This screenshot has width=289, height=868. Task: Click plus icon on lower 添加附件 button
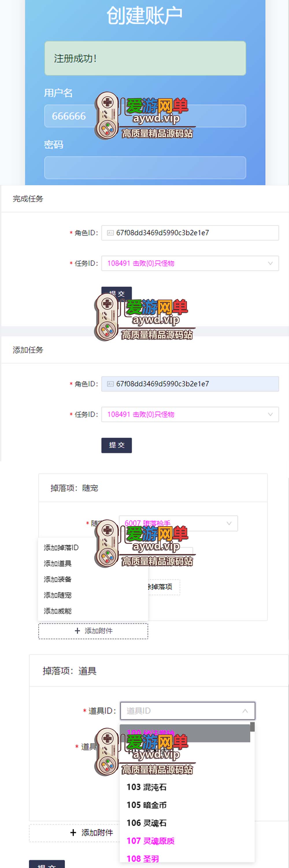click(x=73, y=833)
